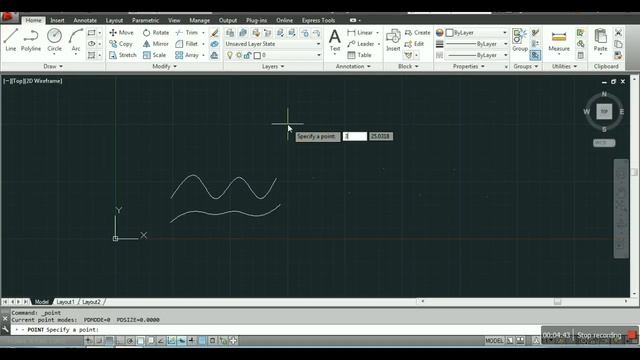Expand the Modify panel
The height and width of the screenshot is (360, 640).
click(164, 66)
